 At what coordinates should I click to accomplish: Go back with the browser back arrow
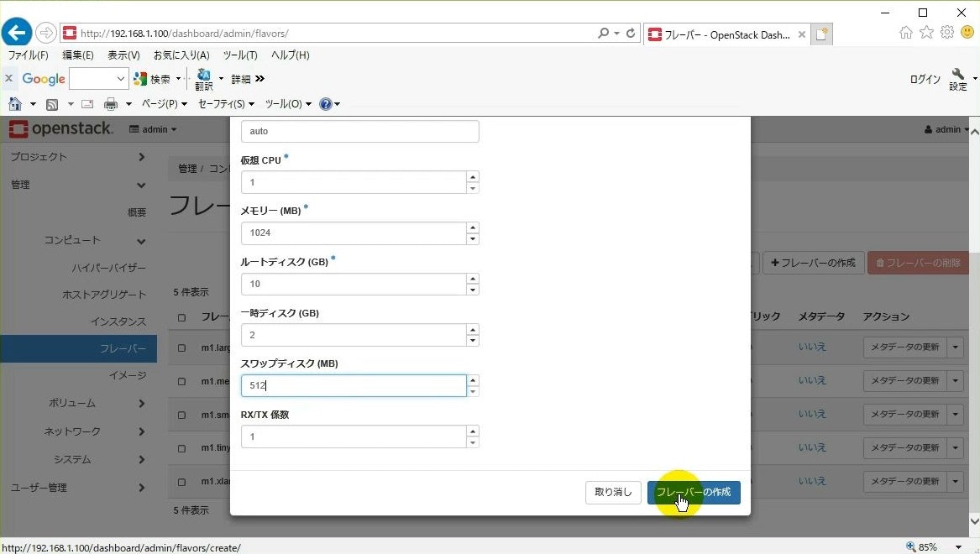17,33
